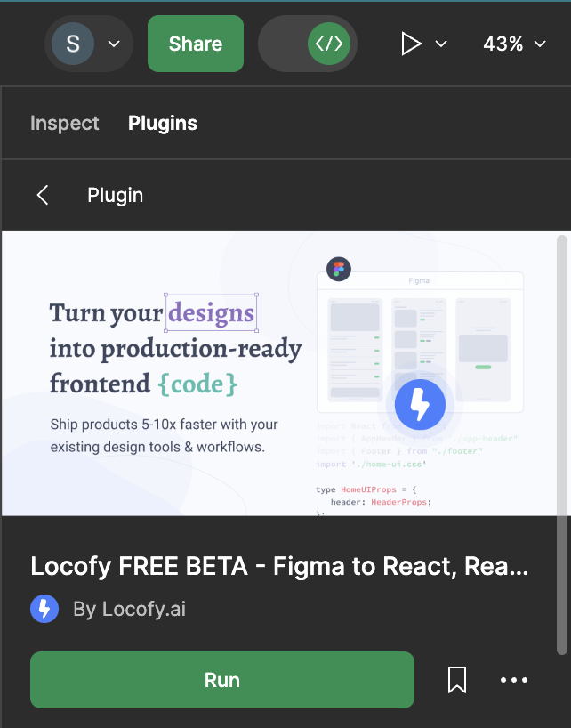Switch to the Inspect tab
Image resolution: width=571 pixels, height=728 pixels.
coord(64,123)
